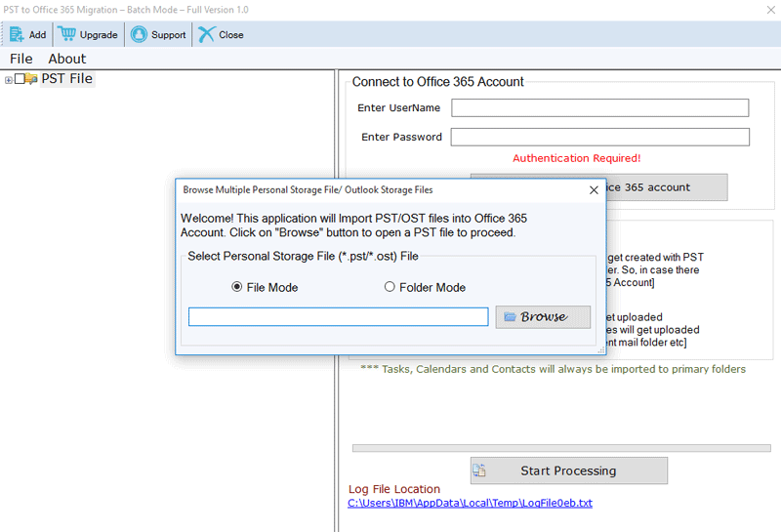
Task: Tick the PST File tree checkbox
Action: pos(20,79)
